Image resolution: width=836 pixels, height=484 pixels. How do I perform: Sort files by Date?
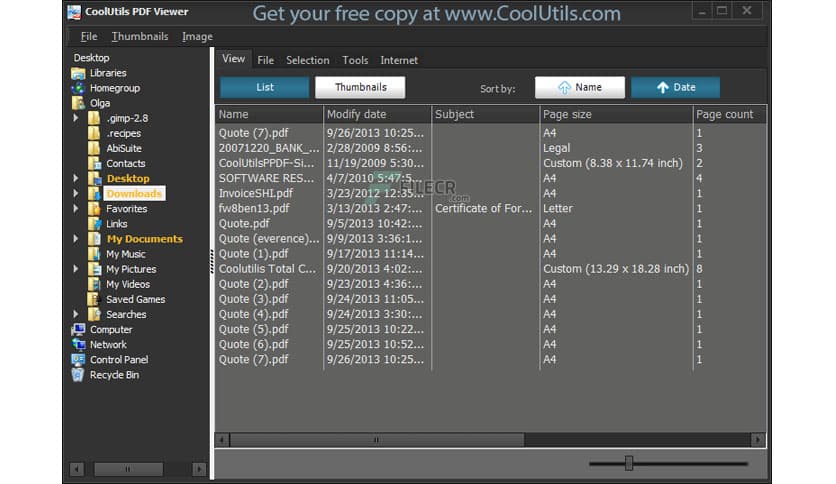tap(676, 87)
